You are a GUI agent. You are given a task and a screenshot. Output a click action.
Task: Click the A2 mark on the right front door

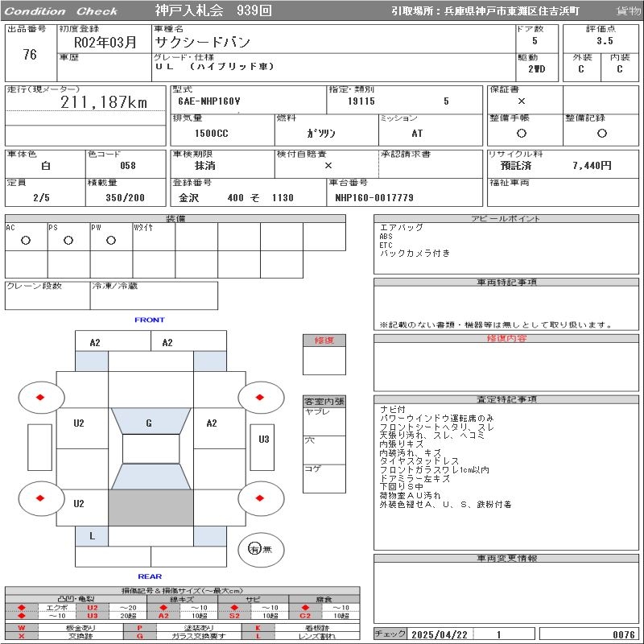(212, 423)
